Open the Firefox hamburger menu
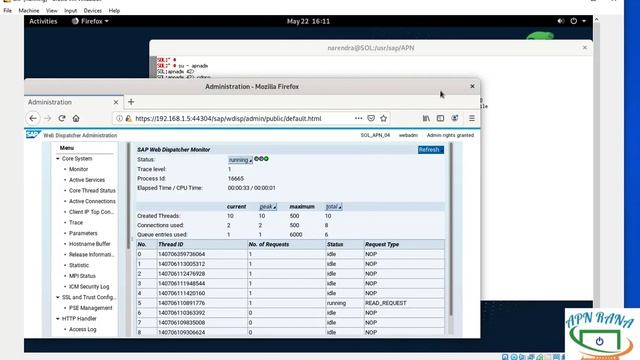Viewport: 640px width, 360px height. 472,118
